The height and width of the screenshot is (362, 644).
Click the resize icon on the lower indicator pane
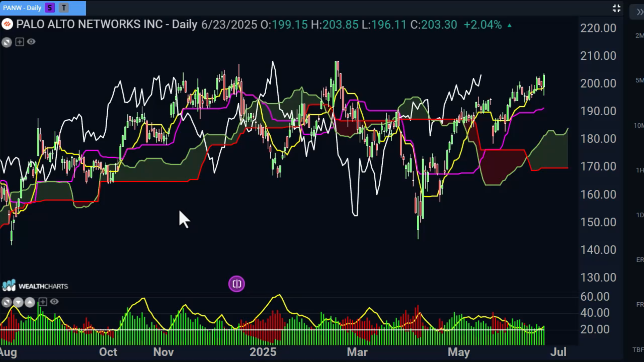coord(7,303)
